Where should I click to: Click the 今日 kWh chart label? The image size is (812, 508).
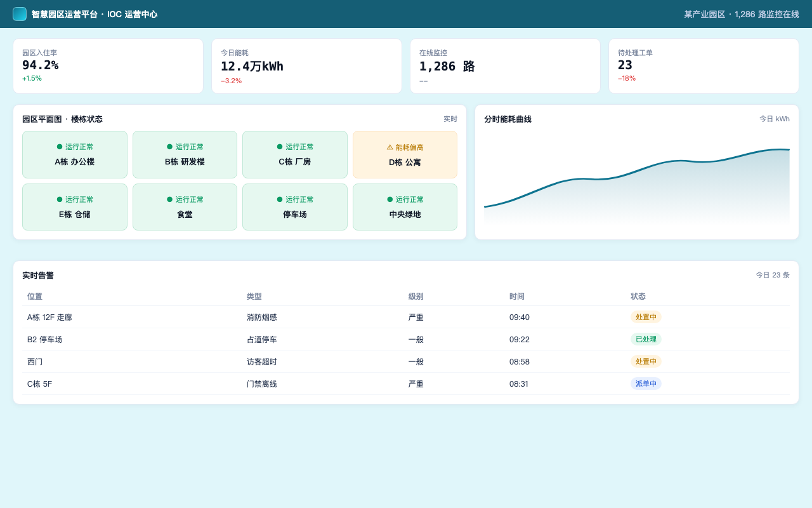775,119
